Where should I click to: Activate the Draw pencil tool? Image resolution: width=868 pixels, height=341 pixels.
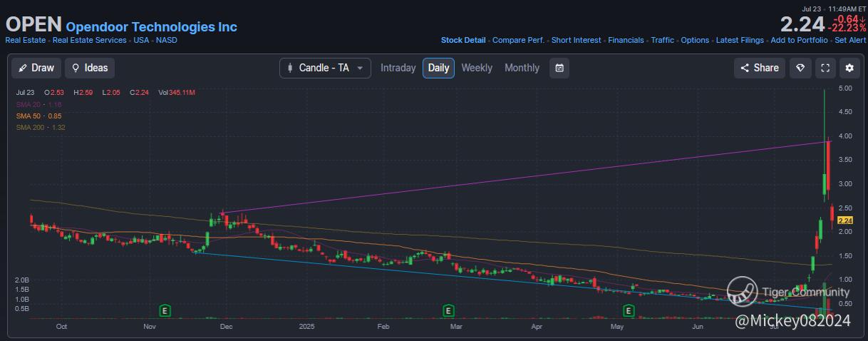pyautogui.click(x=36, y=68)
